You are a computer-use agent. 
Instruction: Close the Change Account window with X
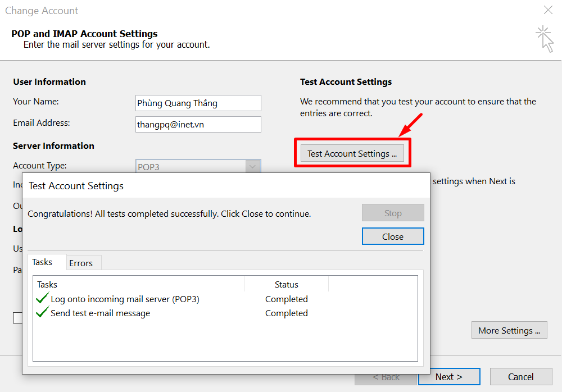tap(548, 10)
